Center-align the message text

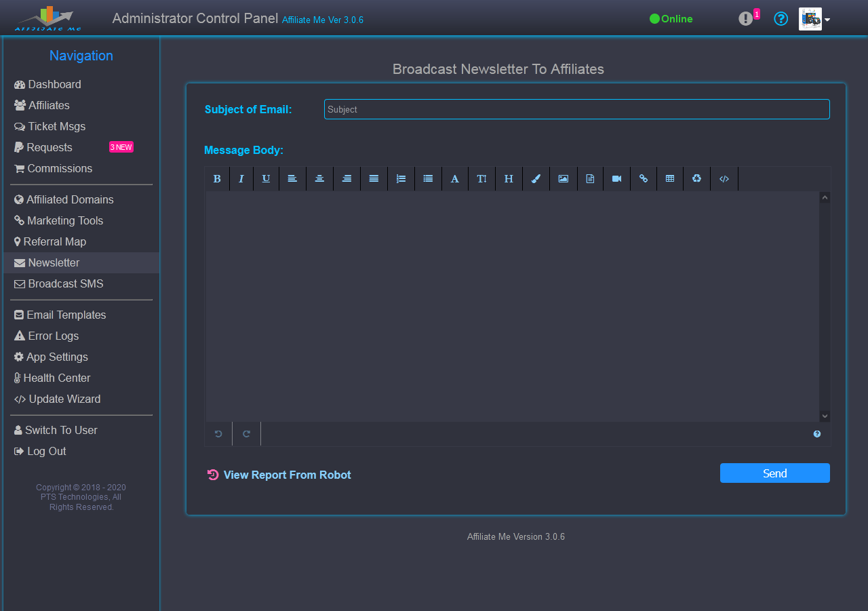319,179
